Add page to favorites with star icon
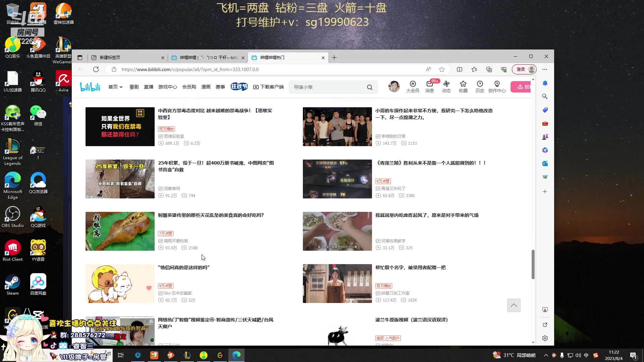 tap(442, 69)
